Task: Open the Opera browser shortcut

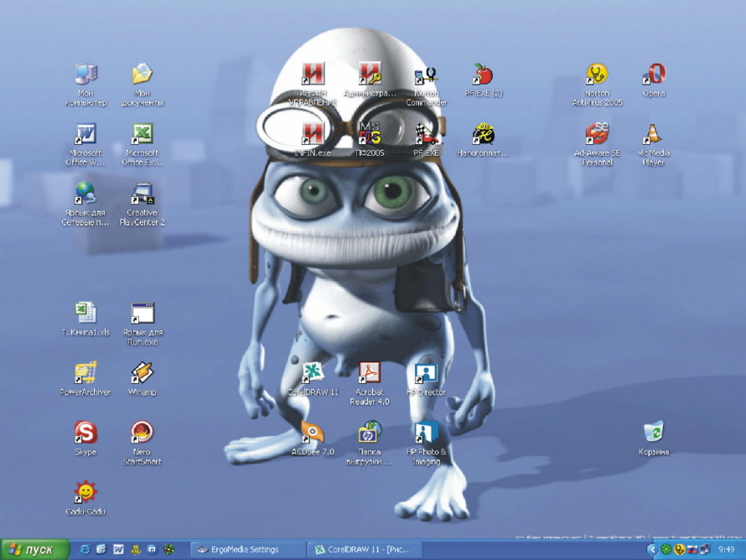Action: (x=653, y=75)
